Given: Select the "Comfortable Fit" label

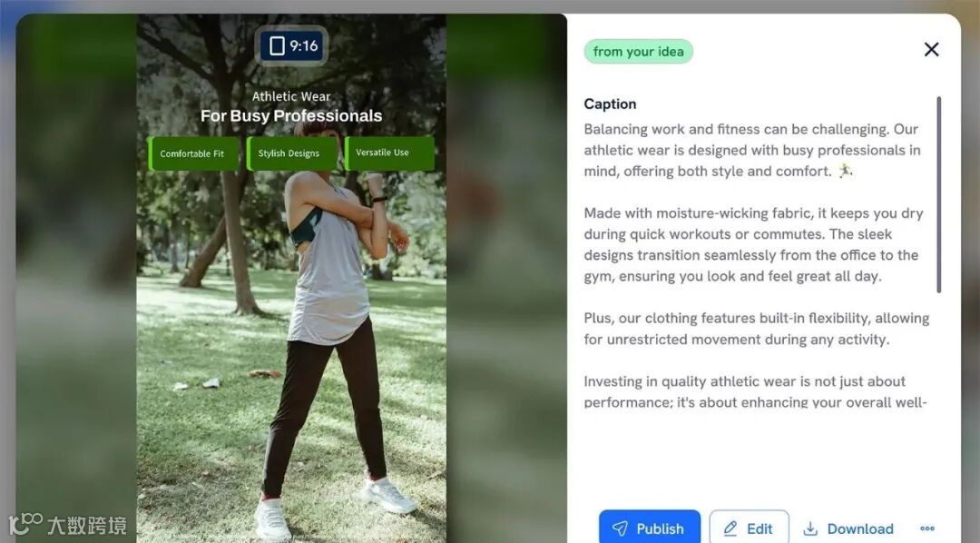Looking at the screenshot, I should coord(193,153).
